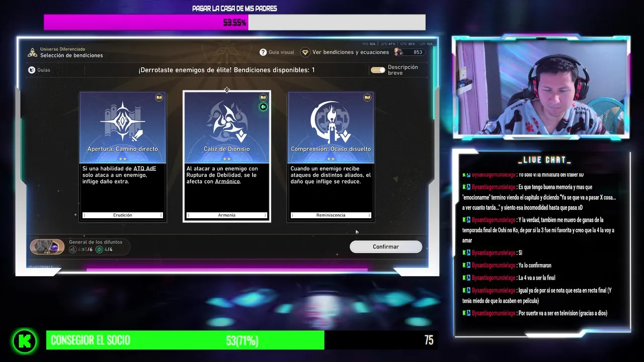644x362 pixels.
Task: Click the Selección de bendiciones title
Action: coord(71,56)
